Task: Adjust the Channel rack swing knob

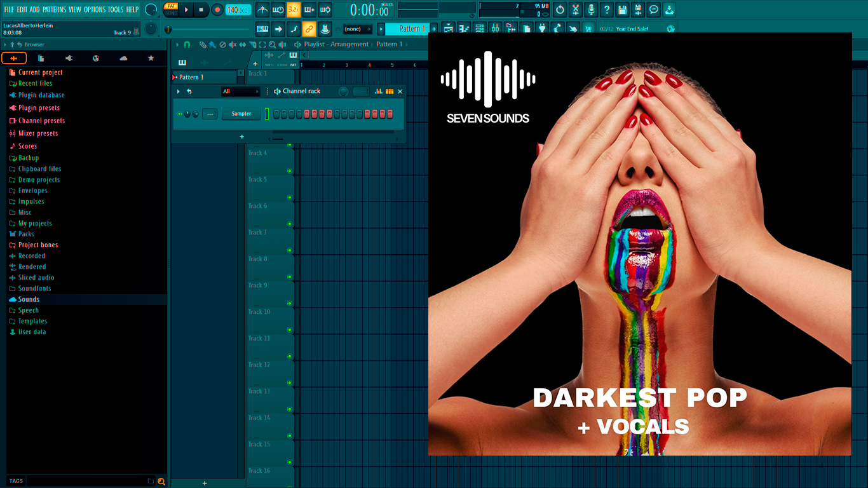Action: [344, 91]
